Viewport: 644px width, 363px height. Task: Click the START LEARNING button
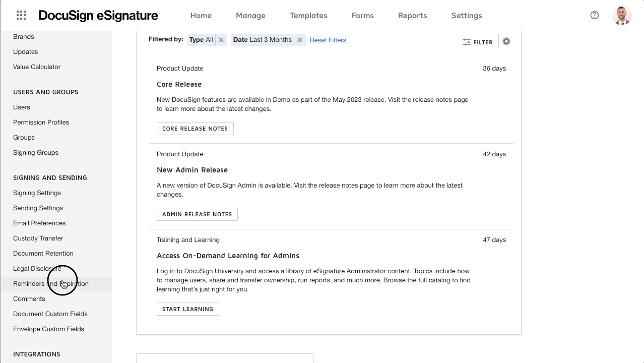(187, 309)
